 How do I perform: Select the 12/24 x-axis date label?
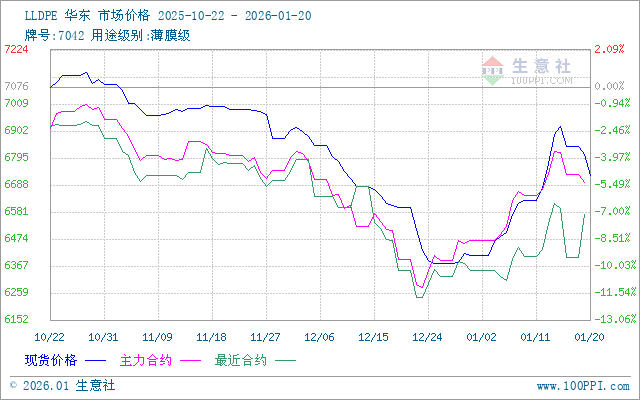pos(429,336)
